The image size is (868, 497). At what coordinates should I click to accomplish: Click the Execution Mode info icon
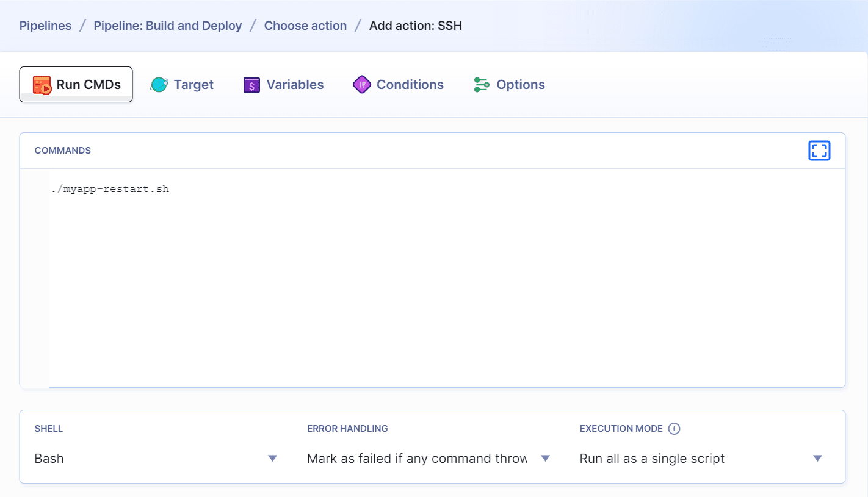click(x=674, y=428)
